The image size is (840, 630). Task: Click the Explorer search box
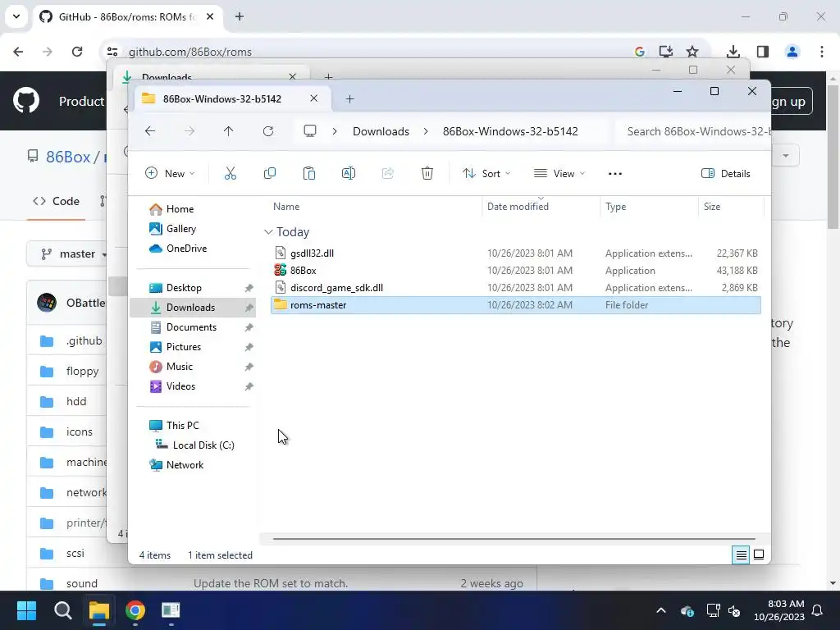pos(694,131)
